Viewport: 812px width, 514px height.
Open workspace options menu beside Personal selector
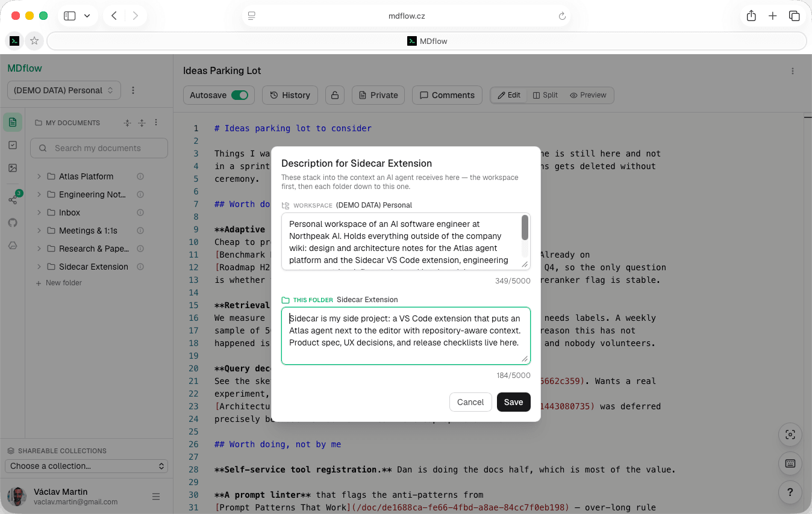coord(133,90)
